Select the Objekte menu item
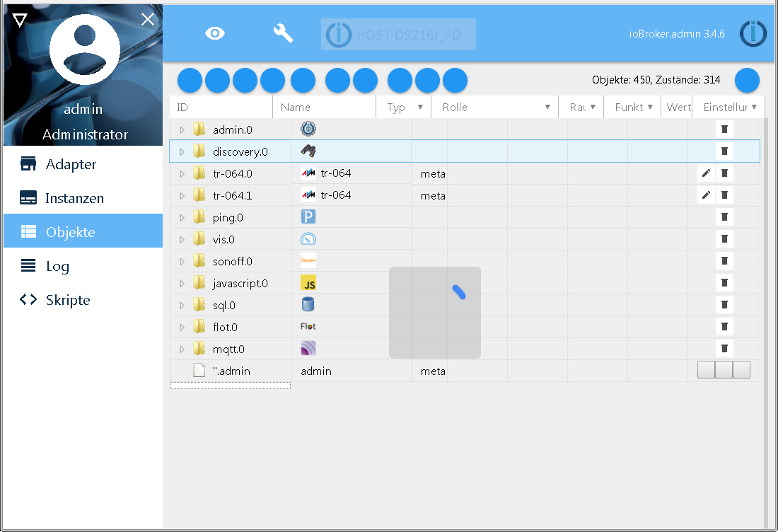Viewport: 778px width, 532px height. tap(83, 232)
